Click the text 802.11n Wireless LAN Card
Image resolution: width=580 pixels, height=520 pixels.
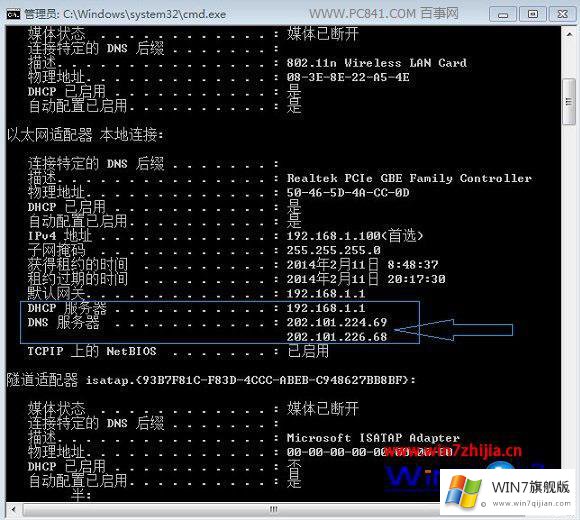377,63
